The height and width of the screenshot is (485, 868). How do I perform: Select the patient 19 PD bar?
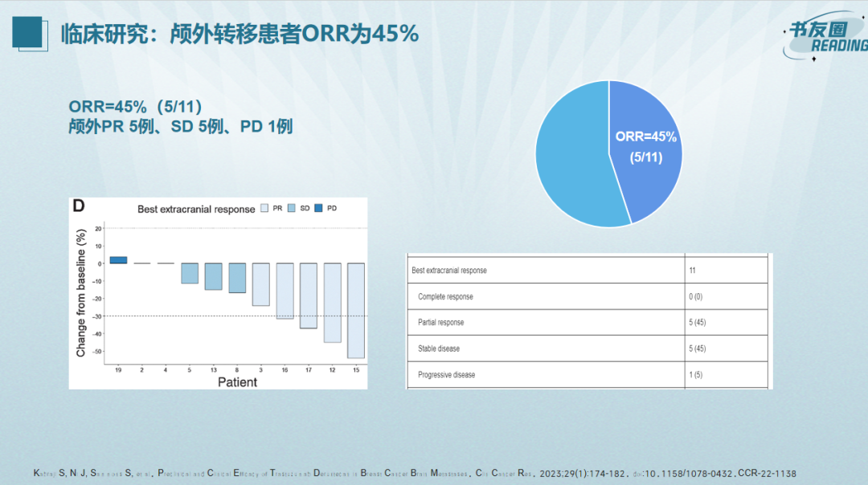pos(118,259)
